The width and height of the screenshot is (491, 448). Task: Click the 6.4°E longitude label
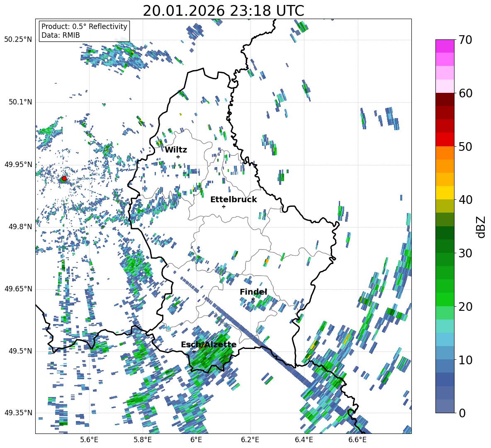click(304, 440)
